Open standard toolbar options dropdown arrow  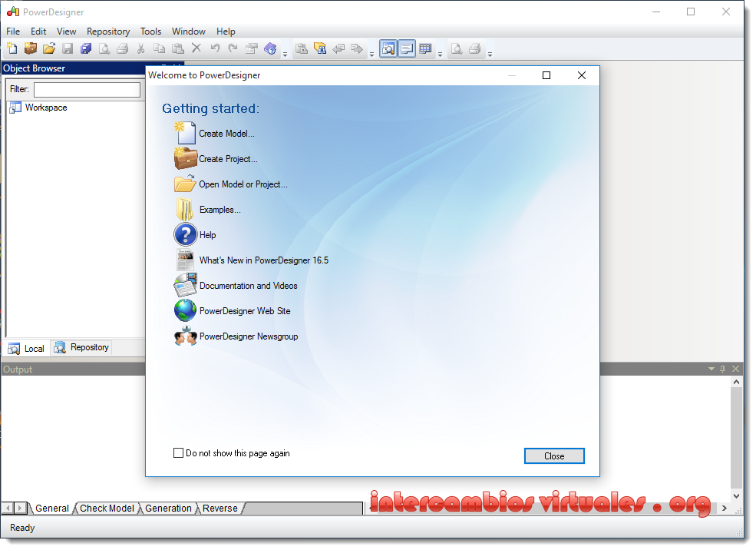click(x=285, y=54)
